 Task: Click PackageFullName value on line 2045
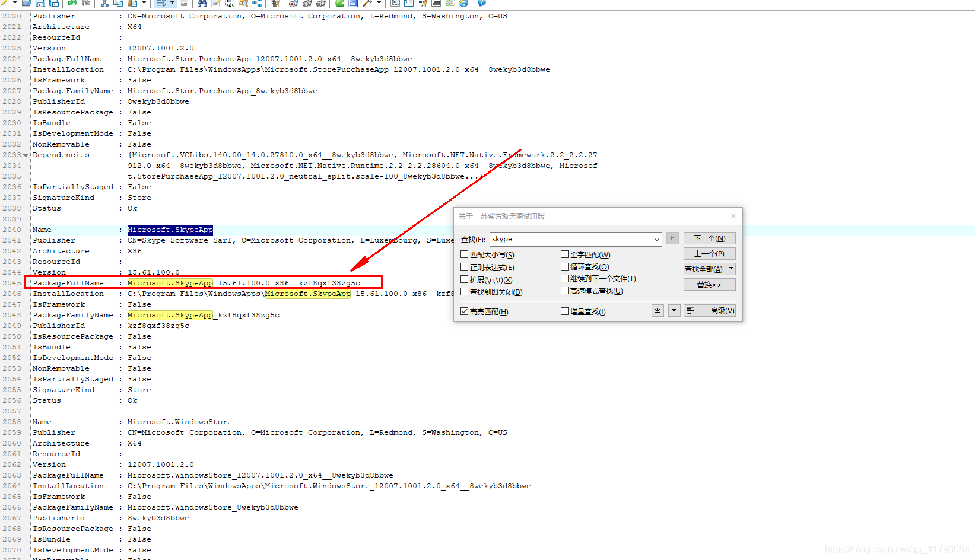pos(244,283)
